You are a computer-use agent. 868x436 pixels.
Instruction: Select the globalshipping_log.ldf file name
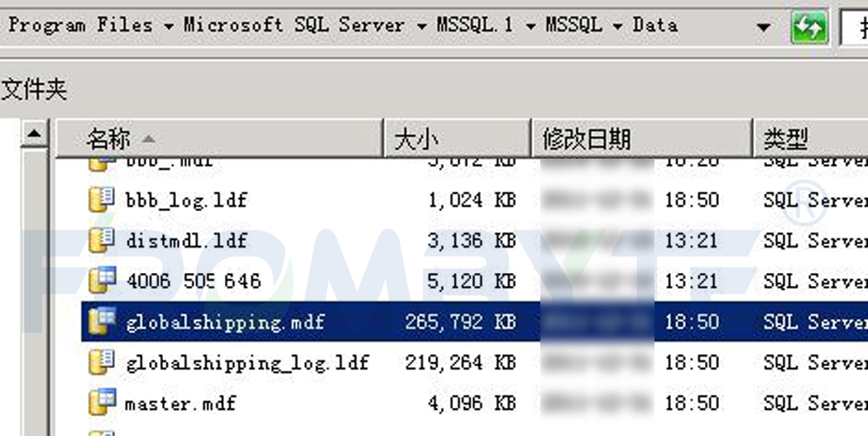(247, 363)
